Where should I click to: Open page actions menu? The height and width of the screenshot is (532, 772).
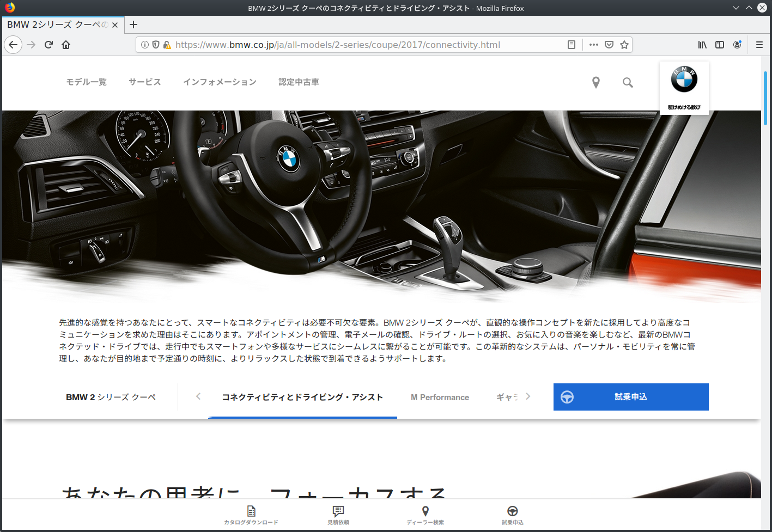[594, 45]
